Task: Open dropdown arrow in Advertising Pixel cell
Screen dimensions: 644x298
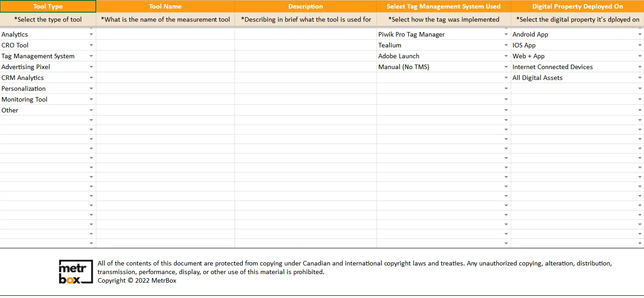Action: coord(91,67)
